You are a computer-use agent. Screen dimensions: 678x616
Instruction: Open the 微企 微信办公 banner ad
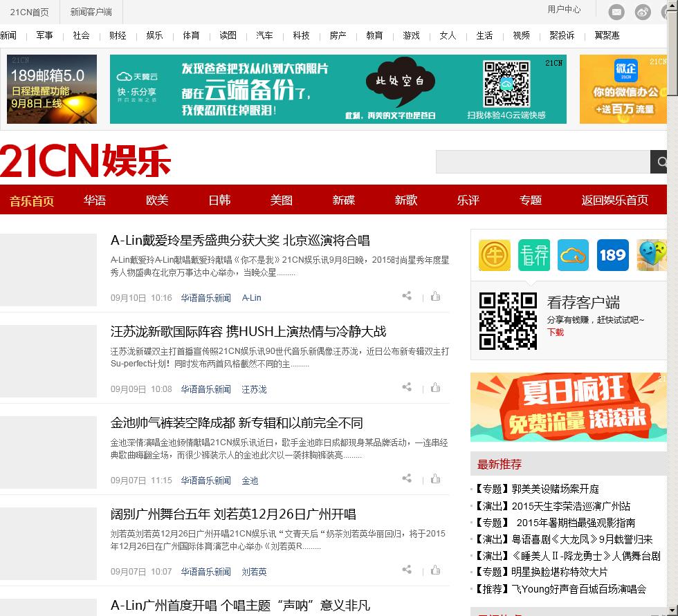point(623,89)
